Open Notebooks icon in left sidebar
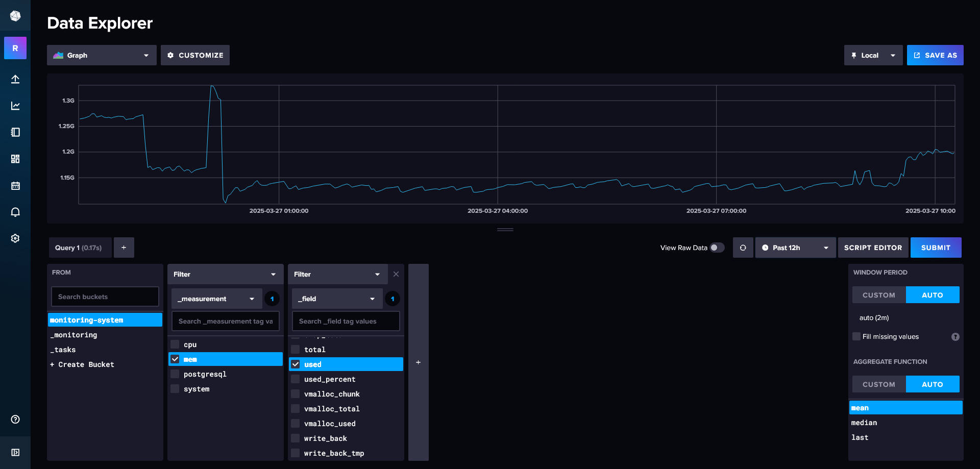This screenshot has height=469, width=980. (x=15, y=132)
